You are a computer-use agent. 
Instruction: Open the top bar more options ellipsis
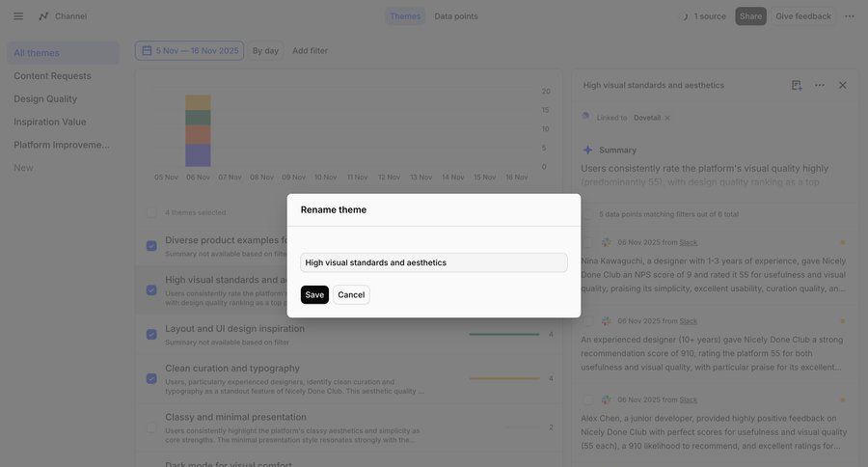click(849, 16)
